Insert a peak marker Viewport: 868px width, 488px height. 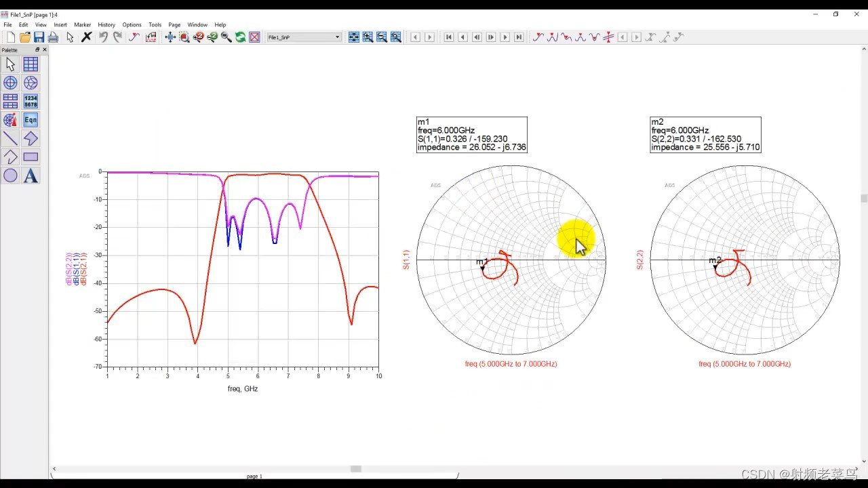tap(552, 37)
